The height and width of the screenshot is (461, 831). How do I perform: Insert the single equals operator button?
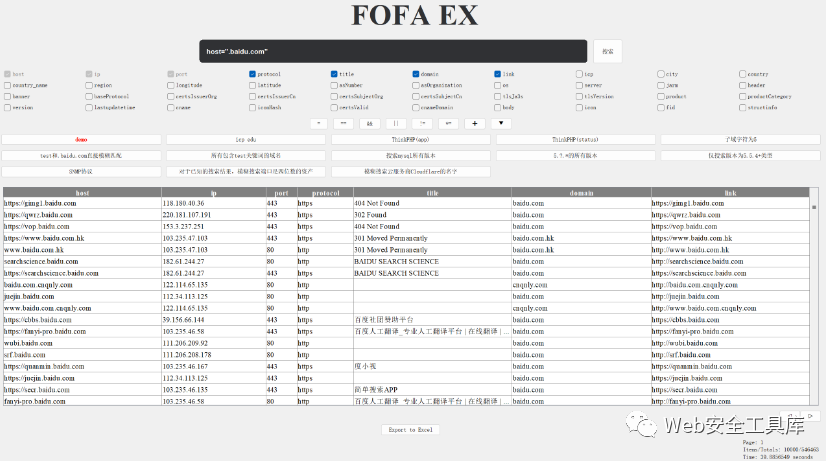tap(319, 123)
